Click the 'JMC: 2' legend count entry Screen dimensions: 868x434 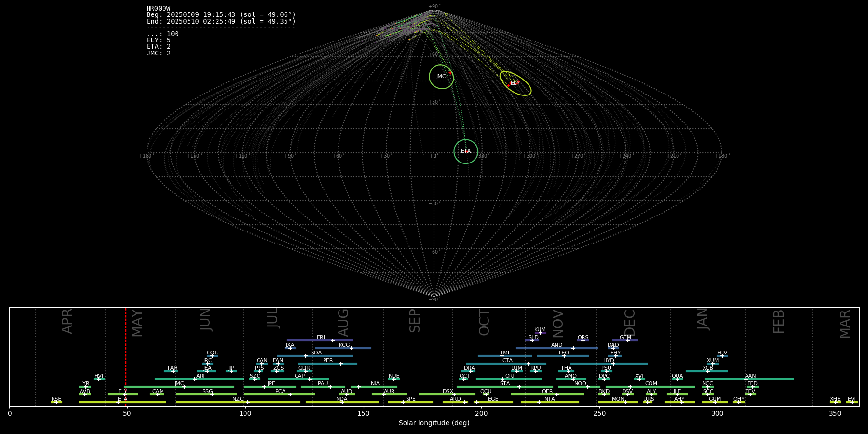pos(159,54)
